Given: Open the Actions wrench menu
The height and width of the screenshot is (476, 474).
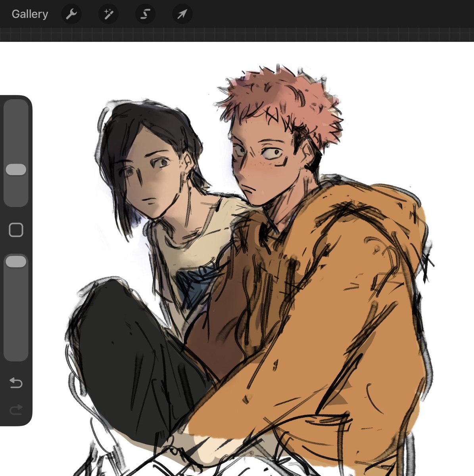Looking at the screenshot, I should coord(71,14).
